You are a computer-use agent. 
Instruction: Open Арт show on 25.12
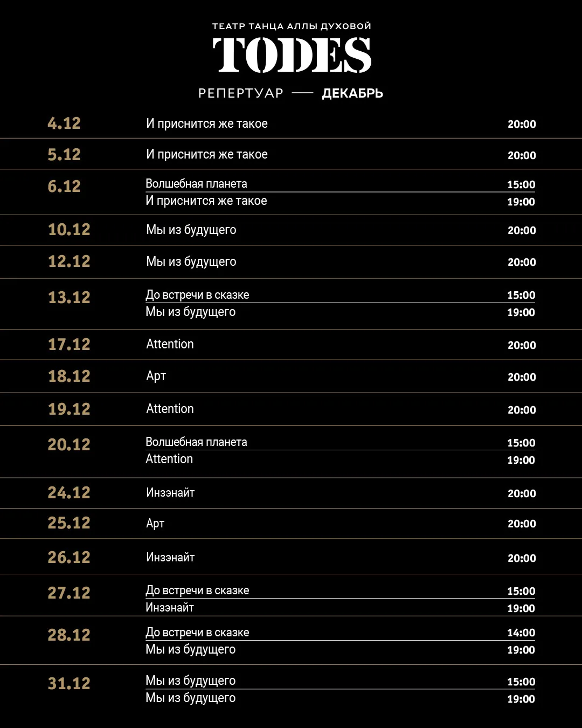tap(155, 524)
